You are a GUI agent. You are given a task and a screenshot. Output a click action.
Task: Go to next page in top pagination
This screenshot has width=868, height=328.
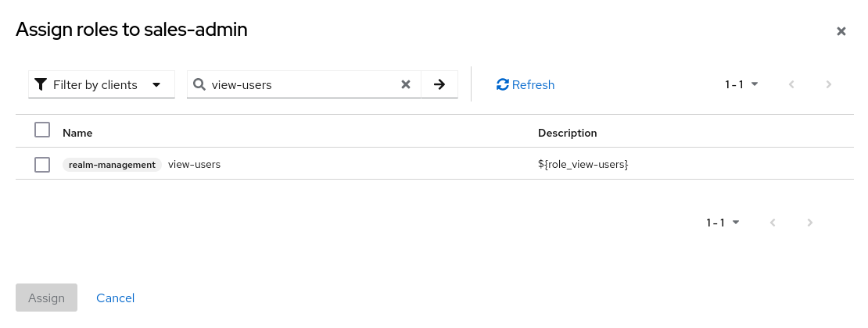coord(829,84)
